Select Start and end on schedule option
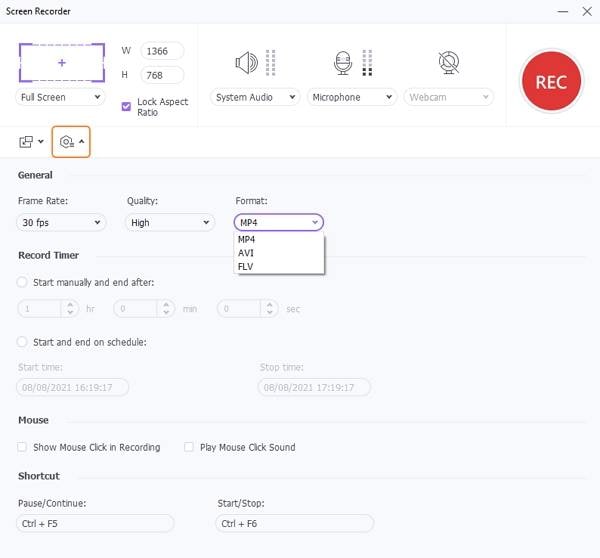Image resolution: width=600 pixels, height=558 pixels. [x=23, y=342]
